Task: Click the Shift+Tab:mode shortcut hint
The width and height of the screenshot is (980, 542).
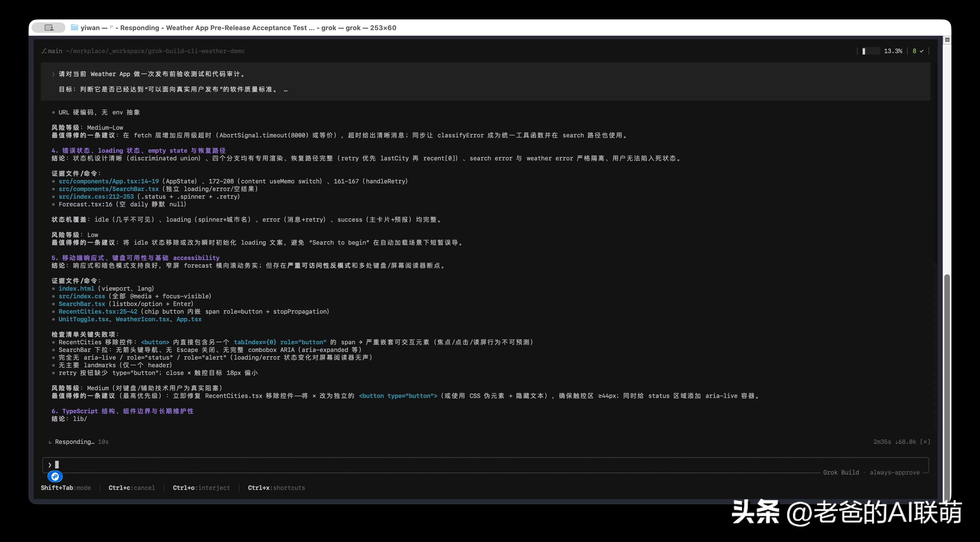Action: click(66, 488)
